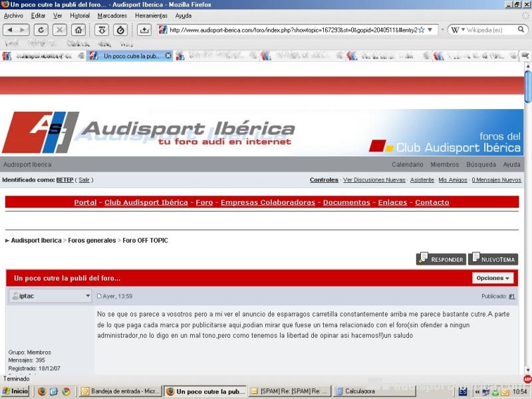Log out with the Salir link
Image resolution: width=532 pixels, height=399 pixels.
coord(84,180)
